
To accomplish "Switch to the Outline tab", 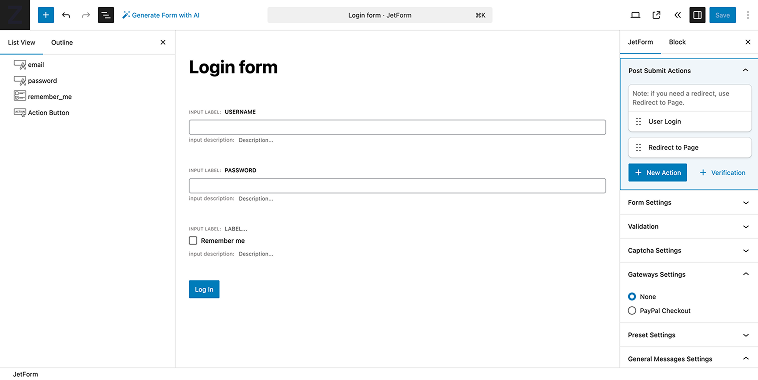I will [x=62, y=43].
